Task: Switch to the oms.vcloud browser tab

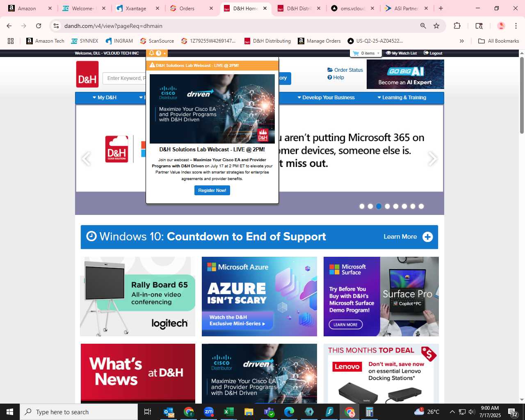Action: (x=353, y=8)
